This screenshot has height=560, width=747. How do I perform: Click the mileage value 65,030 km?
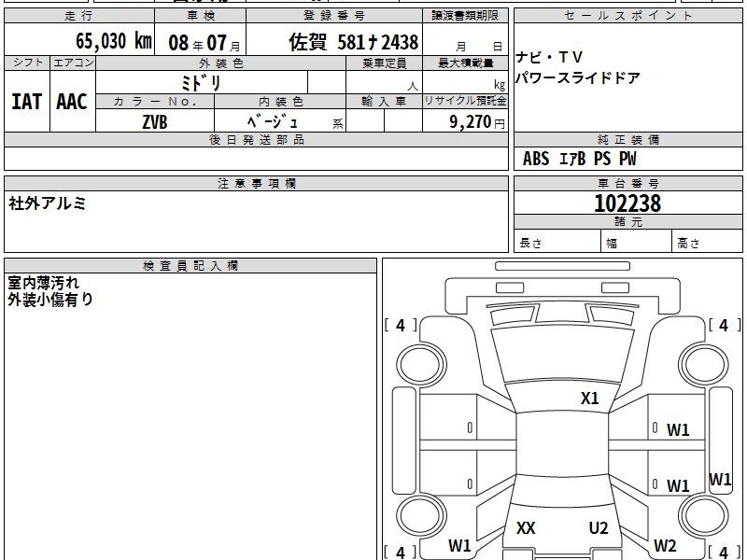(x=113, y=41)
